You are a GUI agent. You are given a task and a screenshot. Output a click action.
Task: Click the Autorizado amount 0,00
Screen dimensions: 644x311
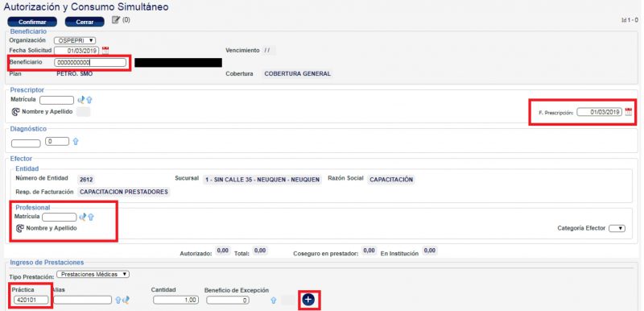point(223,251)
